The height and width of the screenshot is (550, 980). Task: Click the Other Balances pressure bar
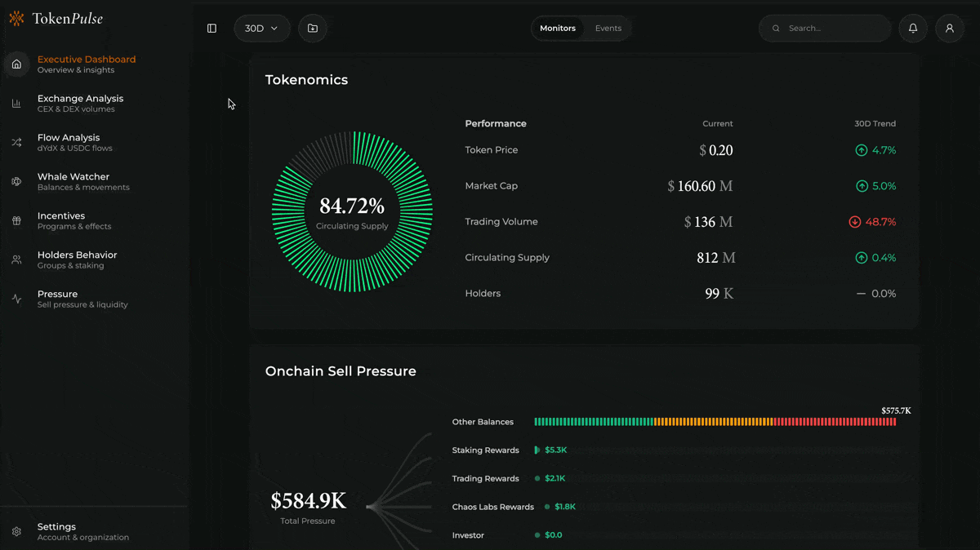tap(715, 421)
